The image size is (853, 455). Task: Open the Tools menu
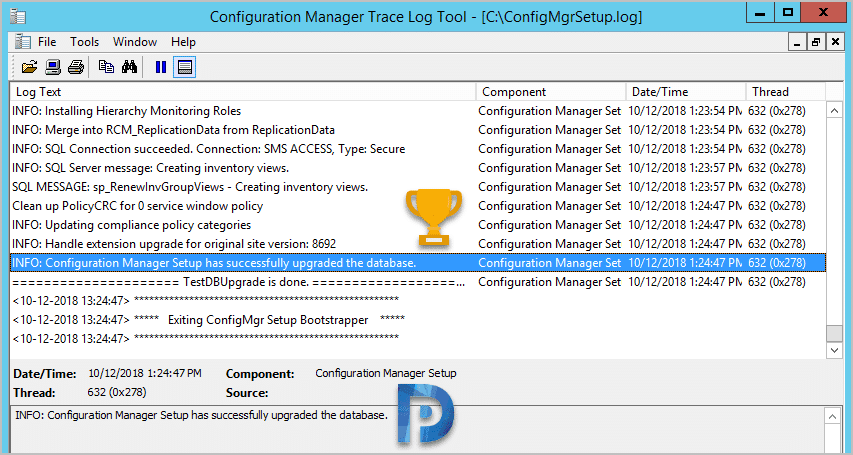(x=84, y=42)
